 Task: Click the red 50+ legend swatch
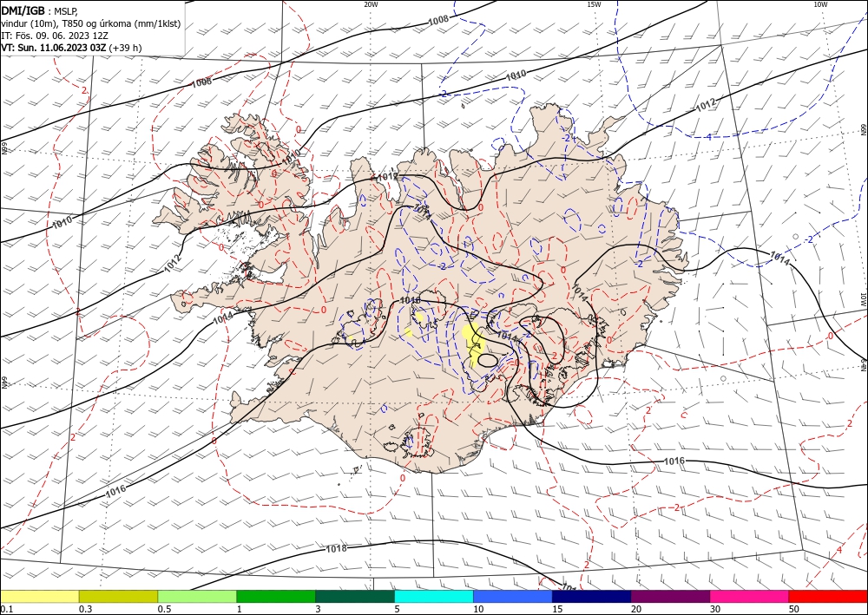[x=827, y=596]
